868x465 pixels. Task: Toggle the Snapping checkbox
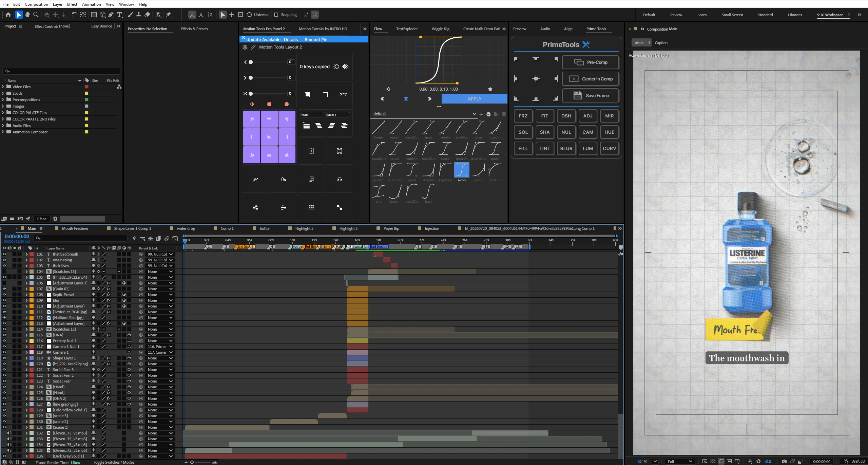(x=276, y=15)
